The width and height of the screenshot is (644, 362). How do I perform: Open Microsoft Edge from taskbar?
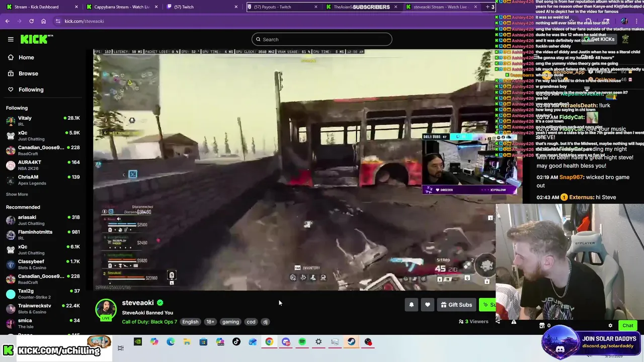click(171, 342)
